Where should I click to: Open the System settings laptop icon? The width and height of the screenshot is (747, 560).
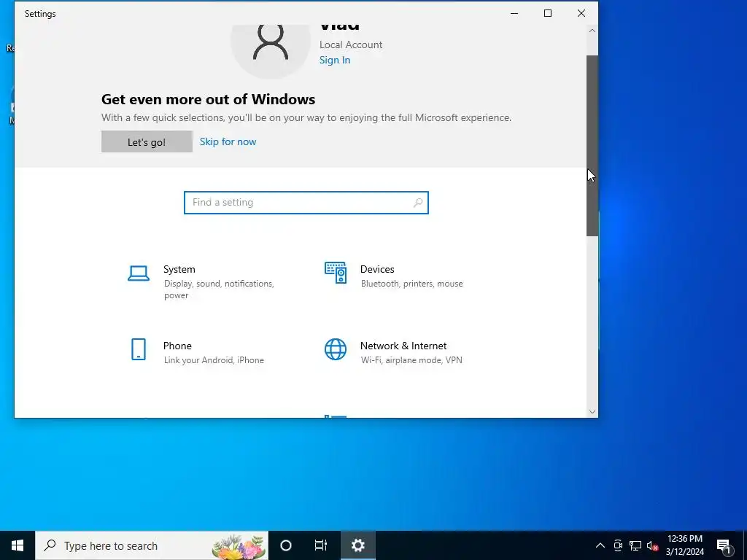click(139, 273)
